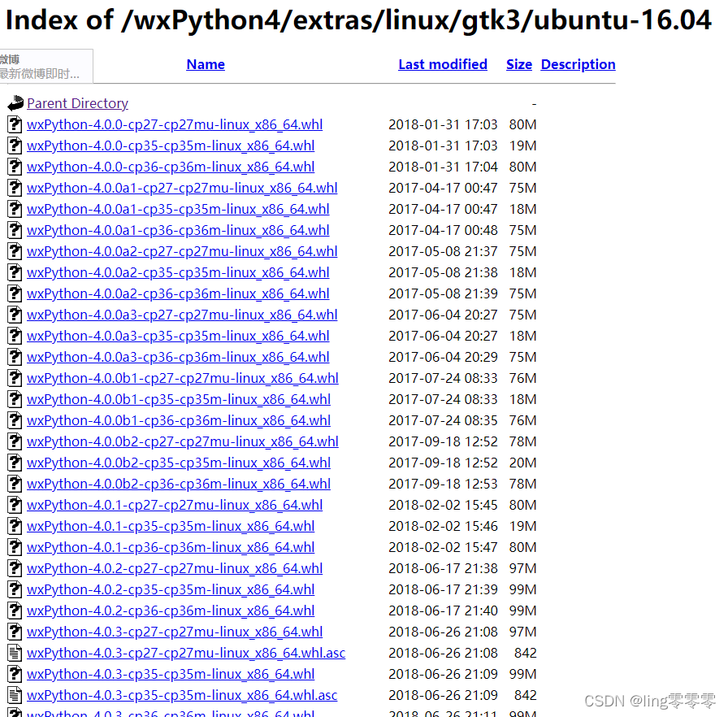Download wxPython-4.0.0a3-cp27-cp27mu-linux_x86_64.whl
728x717 pixels.
pyautogui.click(x=182, y=315)
